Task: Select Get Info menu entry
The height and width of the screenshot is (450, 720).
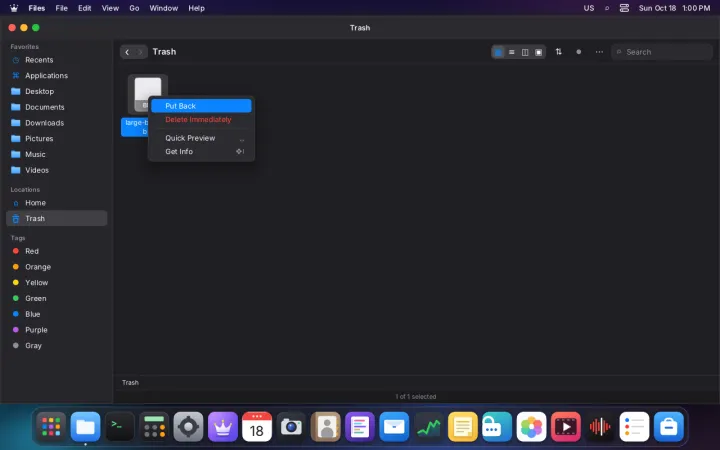Action: [201, 152]
